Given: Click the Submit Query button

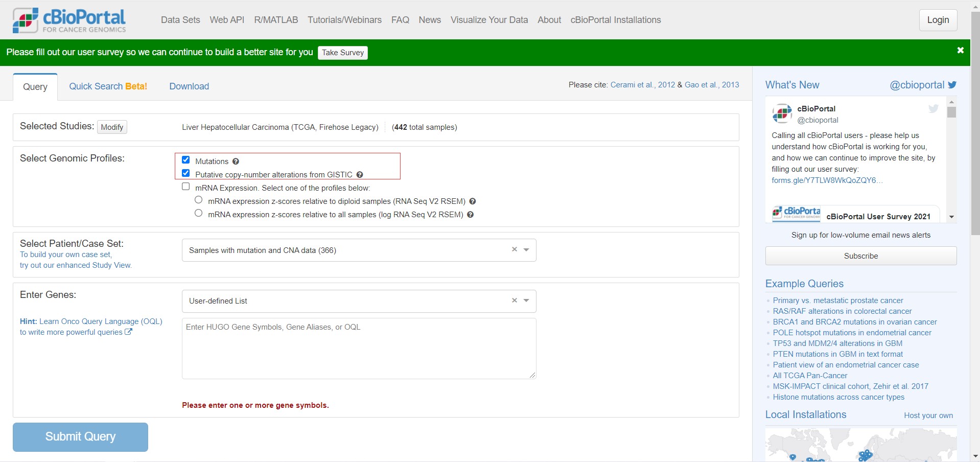Looking at the screenshot, I should click(80, 437).
